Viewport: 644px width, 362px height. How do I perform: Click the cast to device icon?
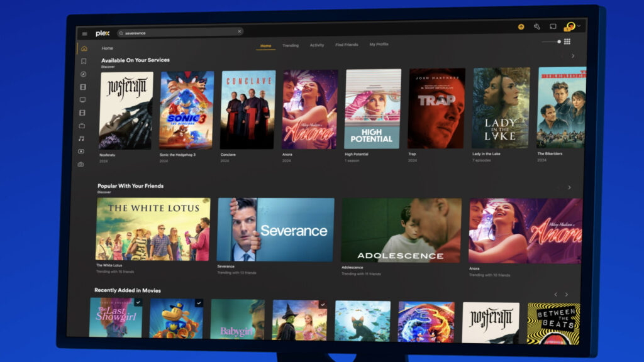(553, 26)
